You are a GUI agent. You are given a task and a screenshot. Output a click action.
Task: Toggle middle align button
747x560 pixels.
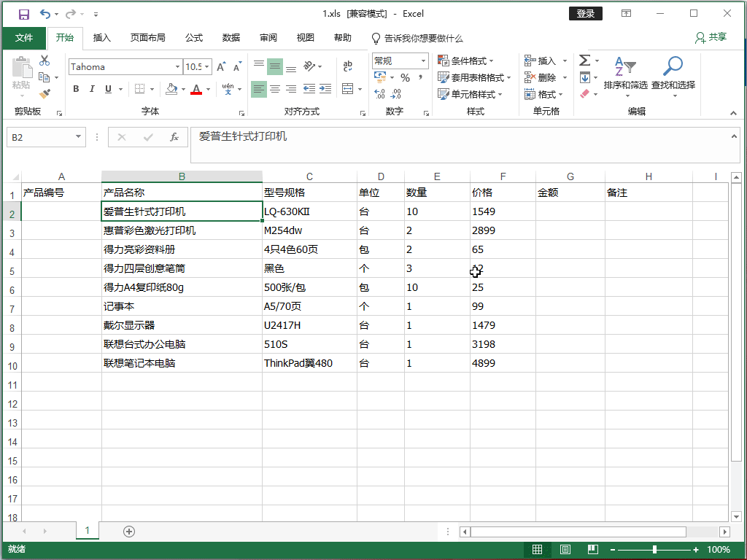coord(275,66)
